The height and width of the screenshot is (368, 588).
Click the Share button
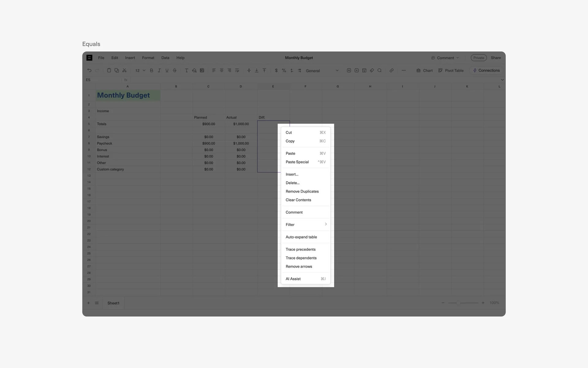(496, 58)
